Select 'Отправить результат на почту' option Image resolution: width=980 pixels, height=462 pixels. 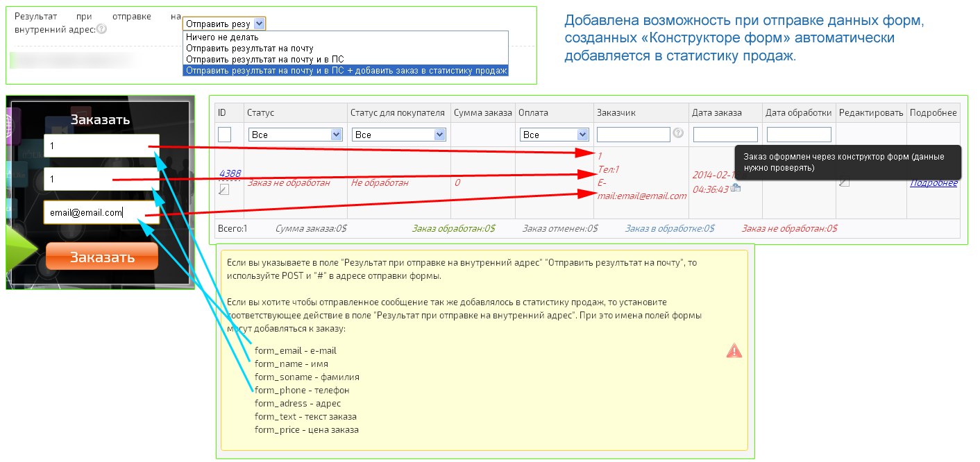click(x=250, y=48)
